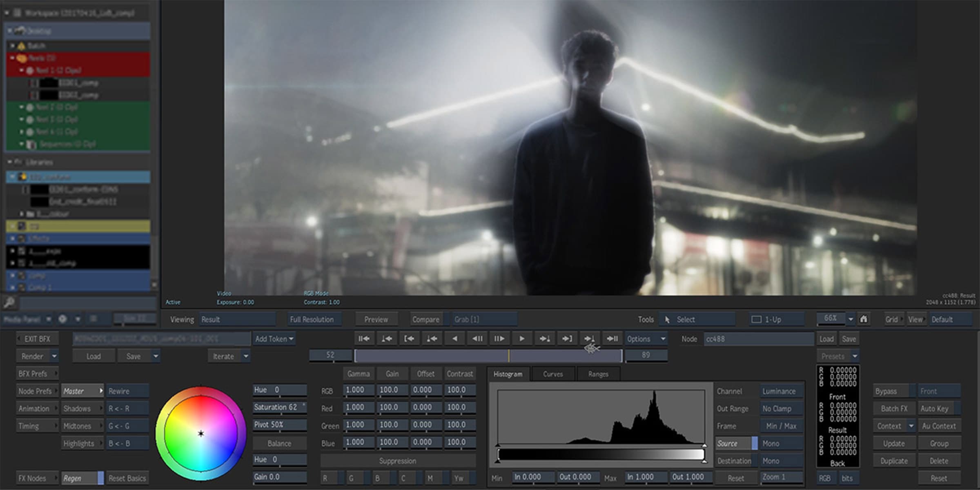Expand the Add Token dropdown
The width and height of the screenshot is (980, 490).
pyautogui.click(x=274, y=339)
